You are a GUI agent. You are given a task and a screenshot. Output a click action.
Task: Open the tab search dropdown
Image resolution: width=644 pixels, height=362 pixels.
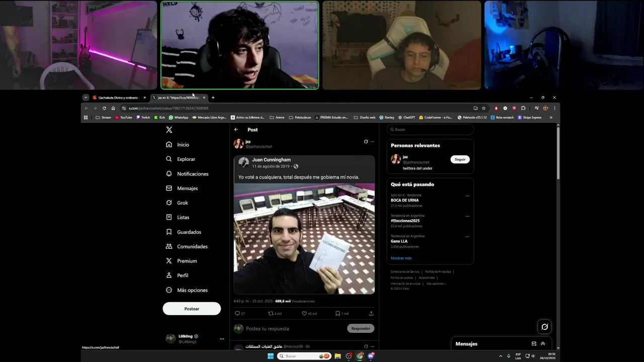(86, 98)
